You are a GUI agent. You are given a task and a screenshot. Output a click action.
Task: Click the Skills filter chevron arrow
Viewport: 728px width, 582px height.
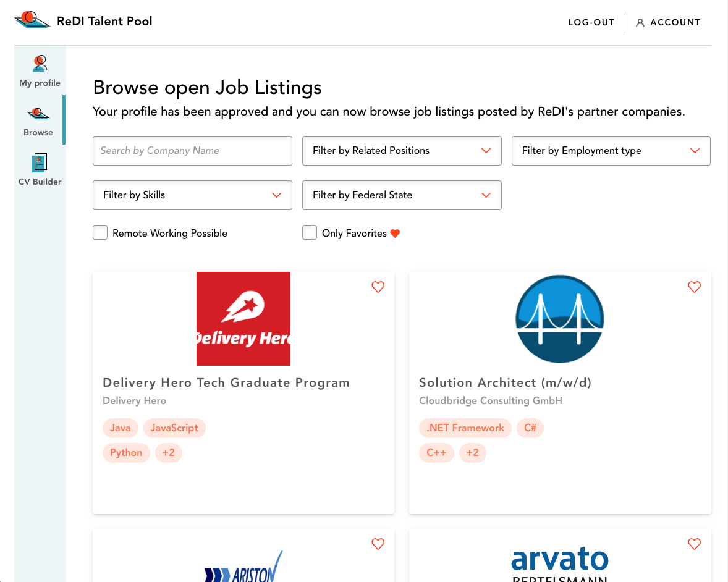coord(277,195)
